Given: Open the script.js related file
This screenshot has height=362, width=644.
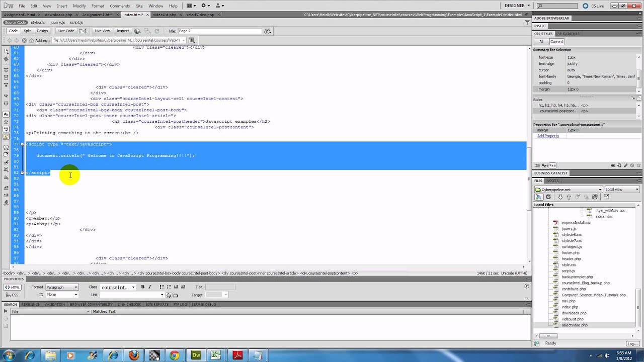Looking at the screenshot, I should [x=76, y=23].
